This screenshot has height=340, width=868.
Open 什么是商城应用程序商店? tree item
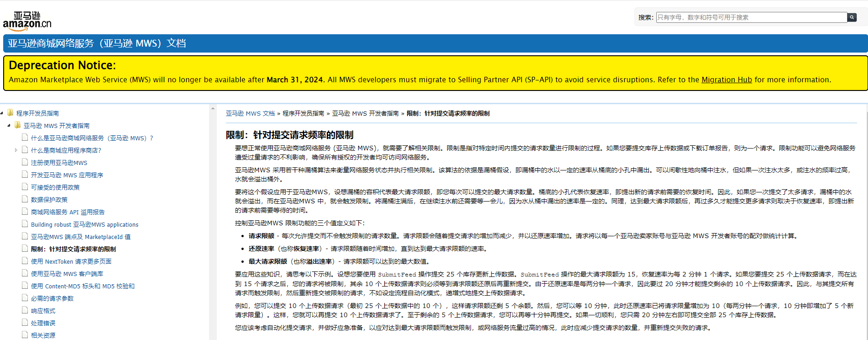[x=66, y=150]
